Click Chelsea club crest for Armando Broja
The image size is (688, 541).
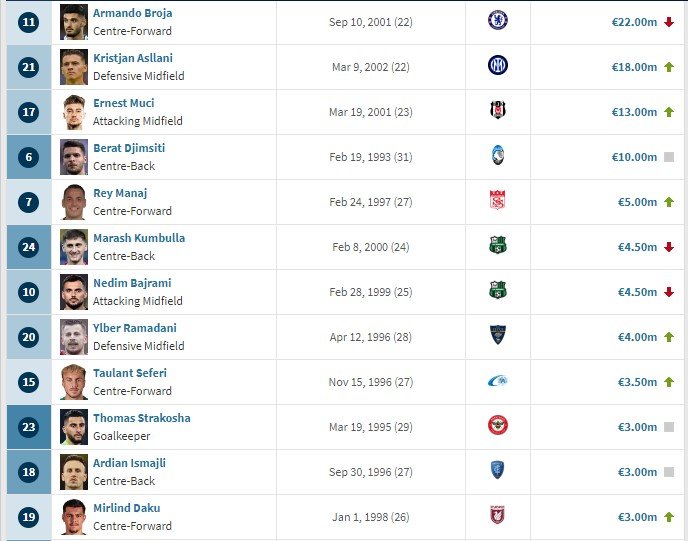point(497,21)
